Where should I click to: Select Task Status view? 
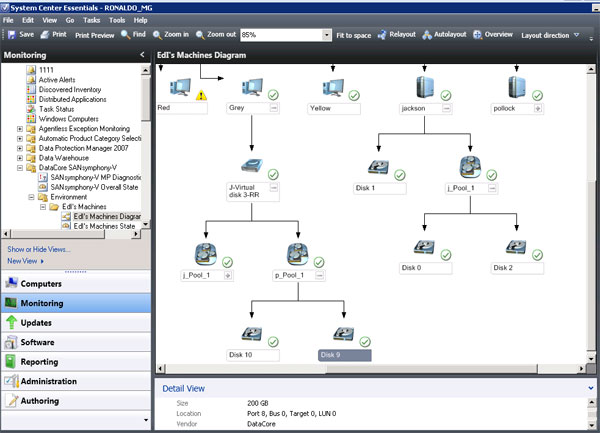click(x=57, y=109)
